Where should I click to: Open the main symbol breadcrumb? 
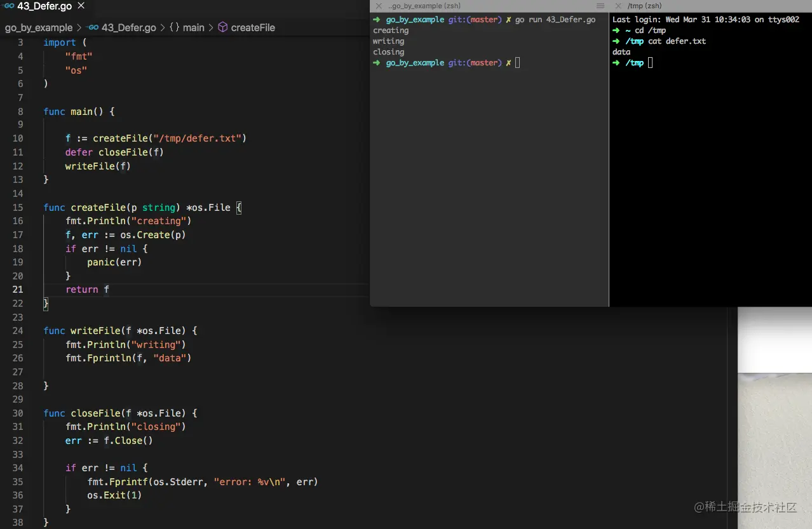click(194, 27)
